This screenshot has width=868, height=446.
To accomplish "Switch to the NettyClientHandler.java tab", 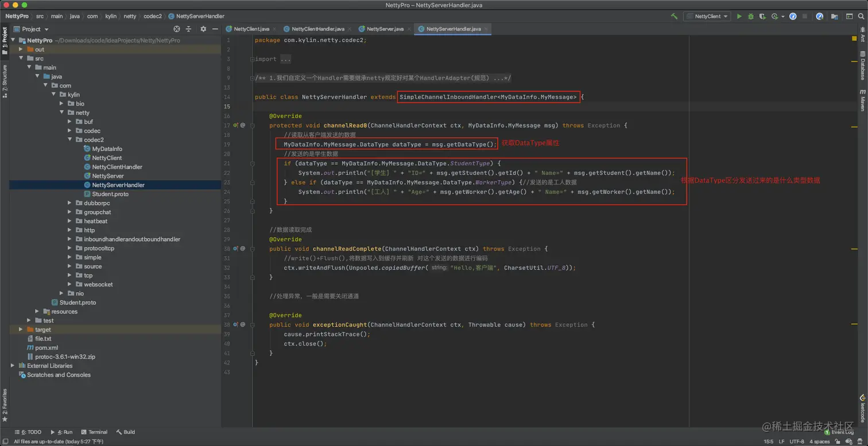I will (x=317, y=29).
